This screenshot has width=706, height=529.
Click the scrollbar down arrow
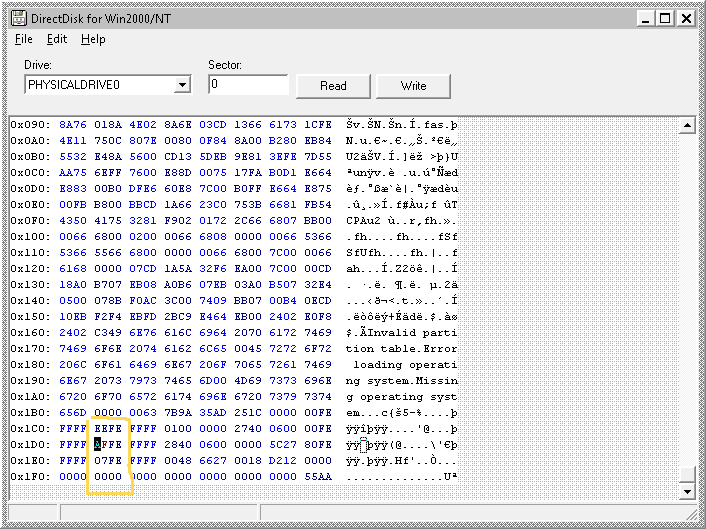click(687, 492)
